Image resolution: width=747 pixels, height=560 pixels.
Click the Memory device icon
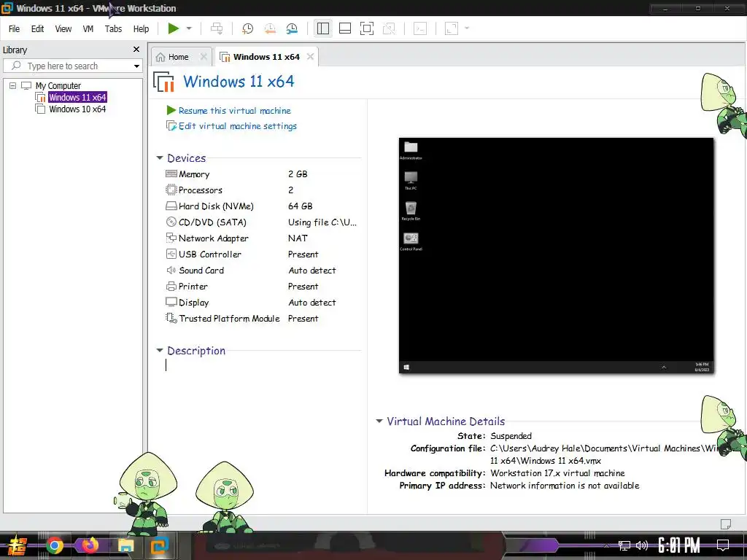pyautogui.click(x=171, y=174)
